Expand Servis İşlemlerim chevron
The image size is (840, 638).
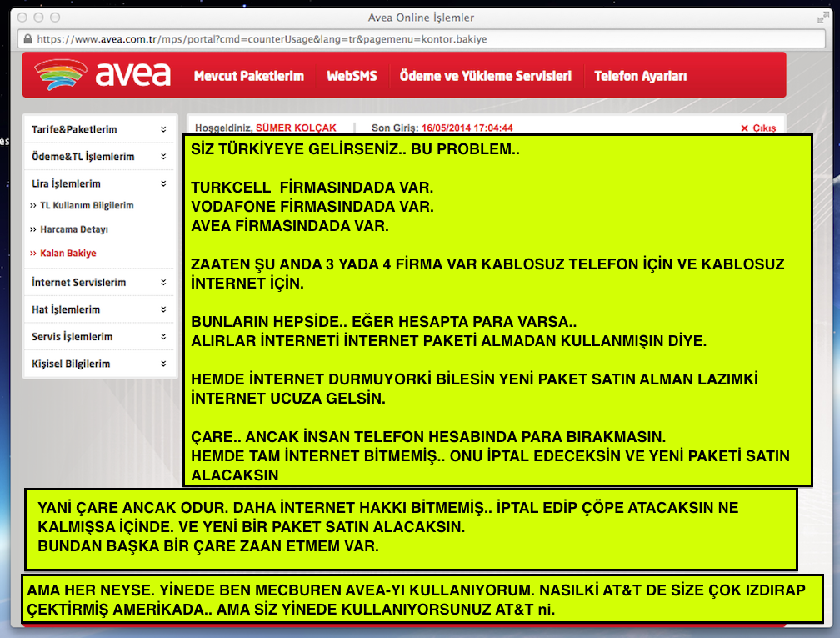click(x=163, y=337)
